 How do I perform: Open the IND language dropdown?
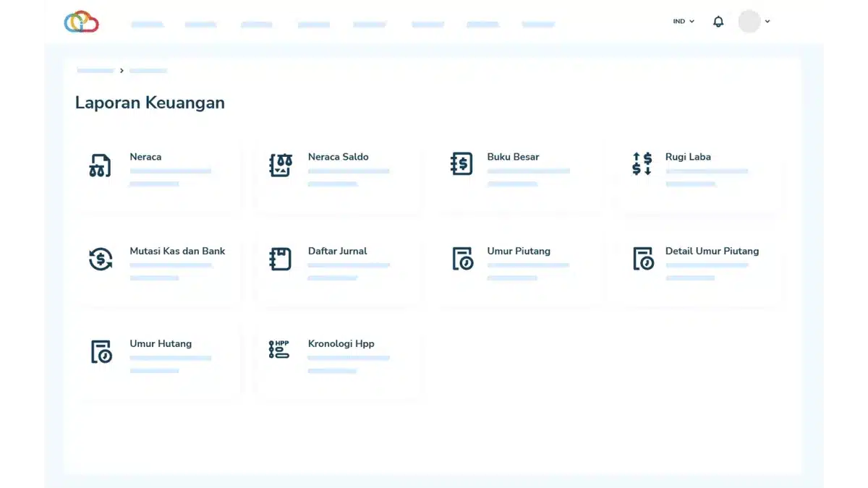[x=684, y=22]
